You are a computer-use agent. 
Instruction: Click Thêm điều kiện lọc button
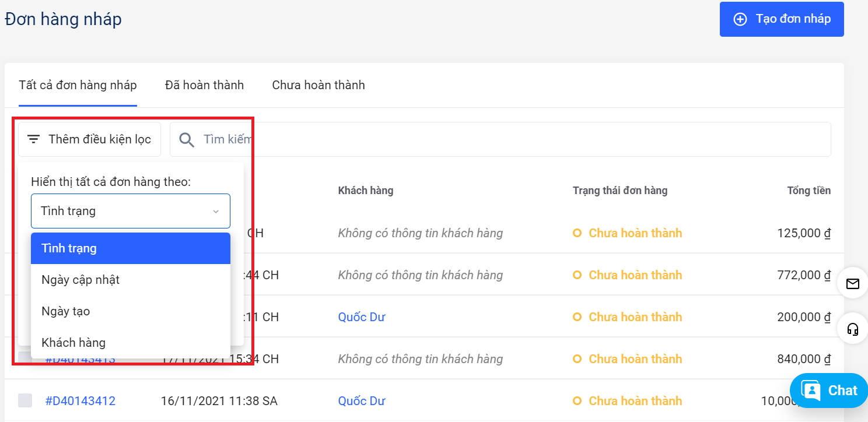point(90,139)
